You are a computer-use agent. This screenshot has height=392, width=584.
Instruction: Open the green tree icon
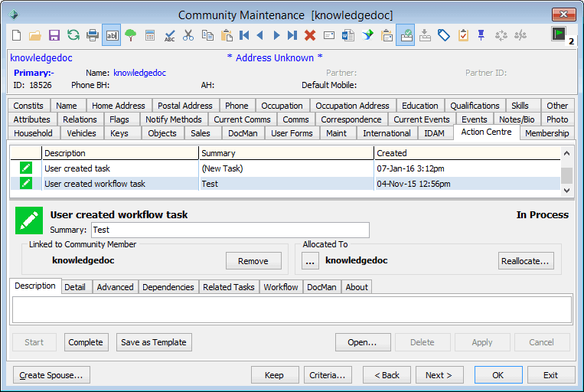click(x=131, y=35)
